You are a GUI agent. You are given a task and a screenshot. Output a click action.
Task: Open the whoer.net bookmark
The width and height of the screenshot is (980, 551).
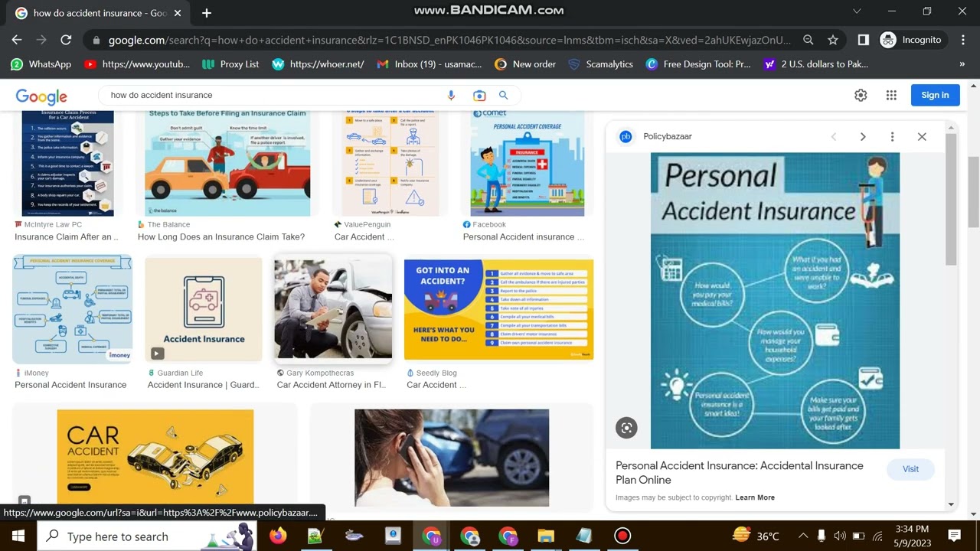318,64
